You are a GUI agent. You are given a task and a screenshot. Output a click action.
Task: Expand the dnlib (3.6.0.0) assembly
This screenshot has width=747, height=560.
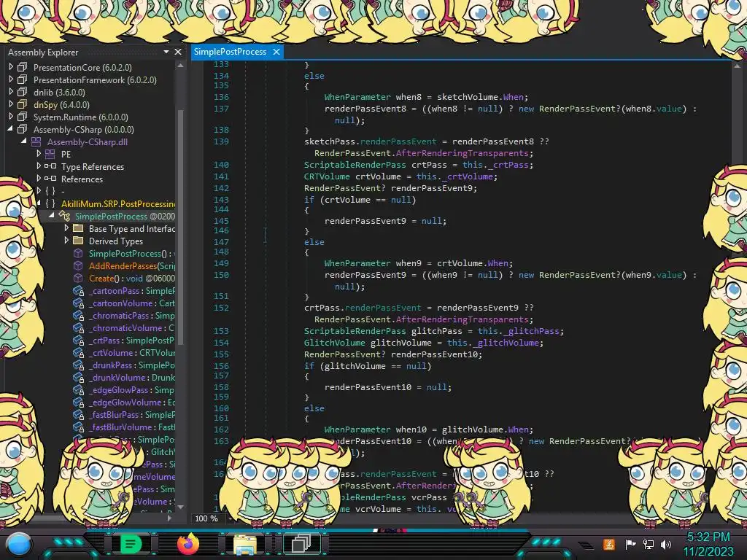coord(11,92)
